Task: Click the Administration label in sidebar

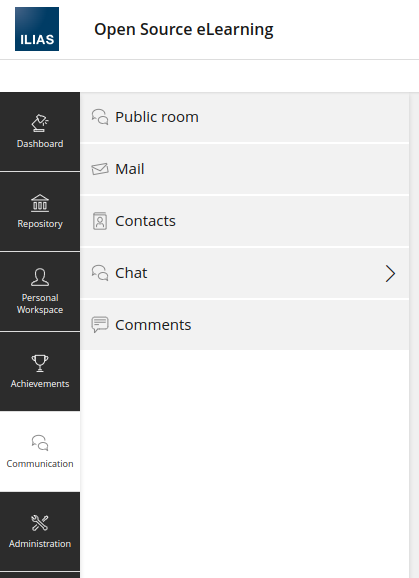Action: [40, 544]
